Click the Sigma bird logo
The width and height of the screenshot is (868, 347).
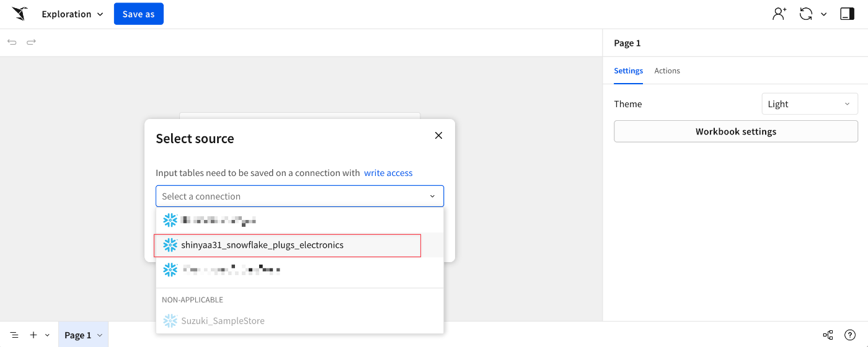tap(20, 14)
